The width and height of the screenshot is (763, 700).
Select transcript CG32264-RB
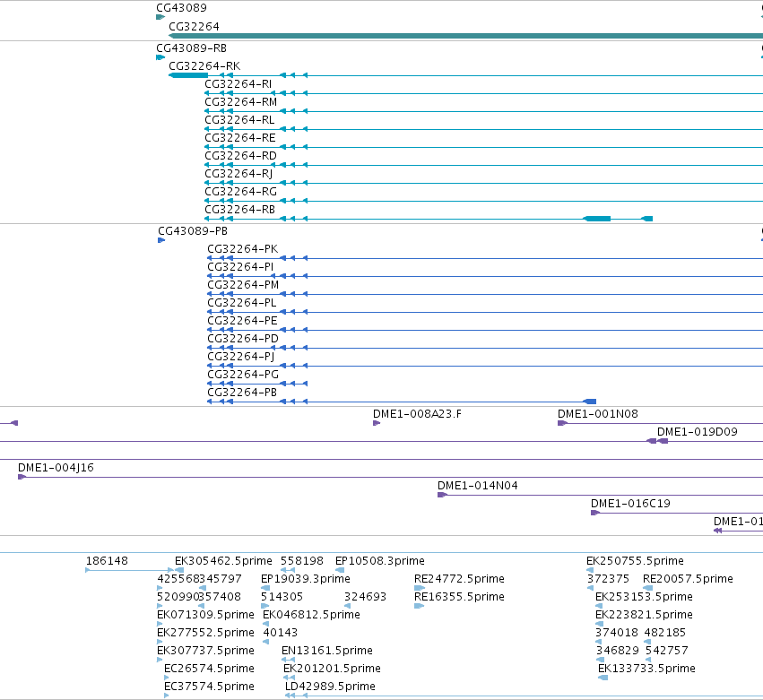240,210
